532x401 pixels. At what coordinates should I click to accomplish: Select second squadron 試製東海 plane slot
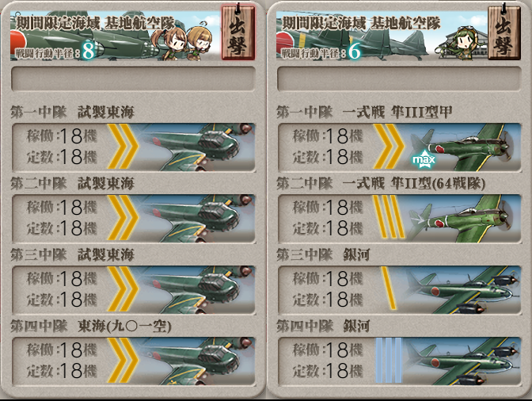pyautogui.click(x=134, y=218)
